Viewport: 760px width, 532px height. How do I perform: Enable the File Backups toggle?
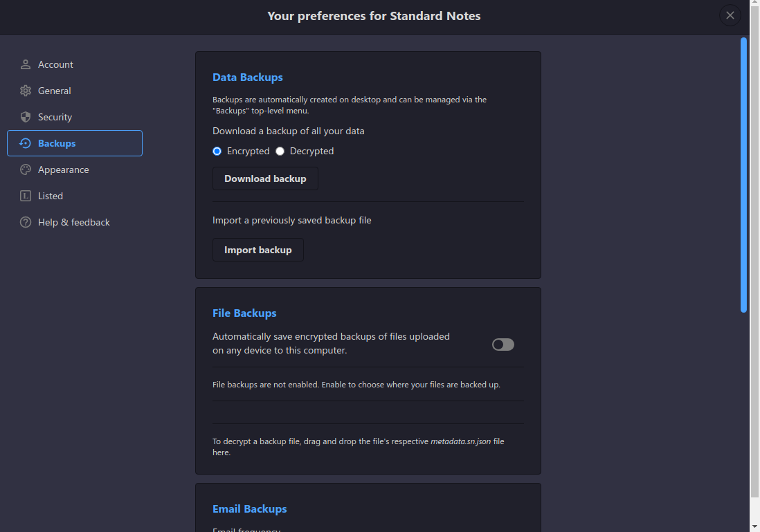(503, 345)
